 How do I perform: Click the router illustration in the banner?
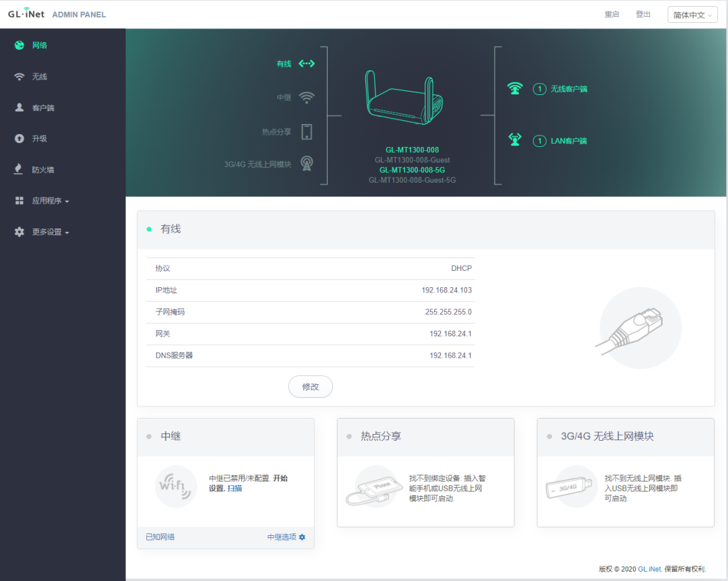[x=404, y=98]
